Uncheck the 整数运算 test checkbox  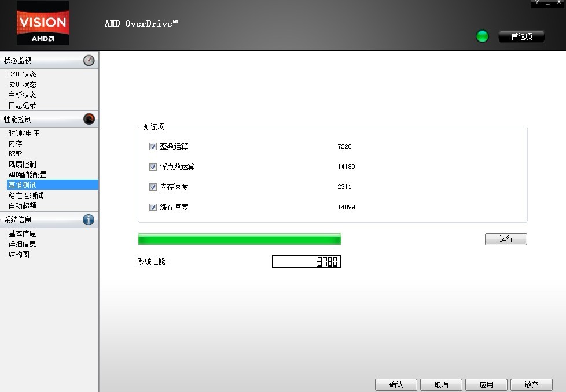(x=153, y=146)
